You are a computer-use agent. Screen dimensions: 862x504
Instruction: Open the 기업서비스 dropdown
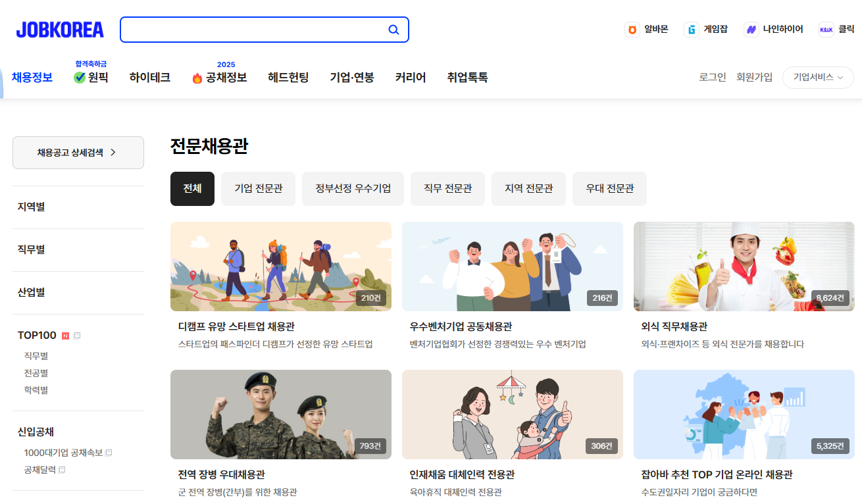click(x=818, y=77)
